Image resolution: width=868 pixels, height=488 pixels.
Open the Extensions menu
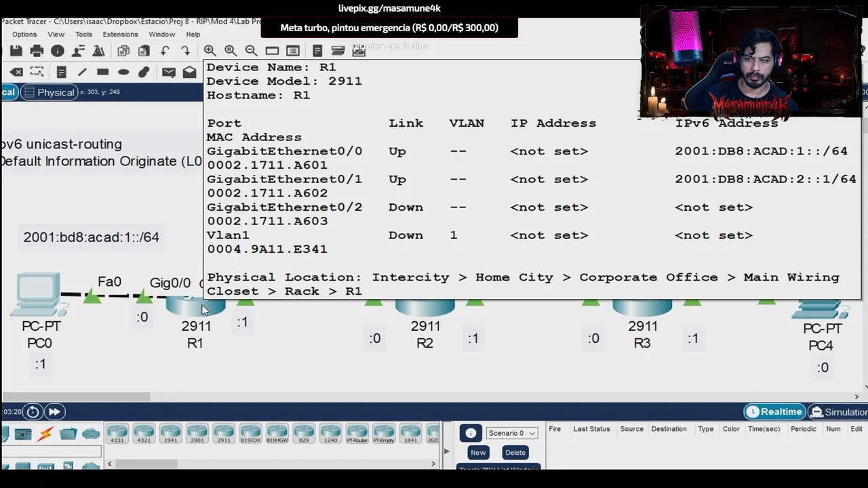pyautogui.click(x=120, y=34)
